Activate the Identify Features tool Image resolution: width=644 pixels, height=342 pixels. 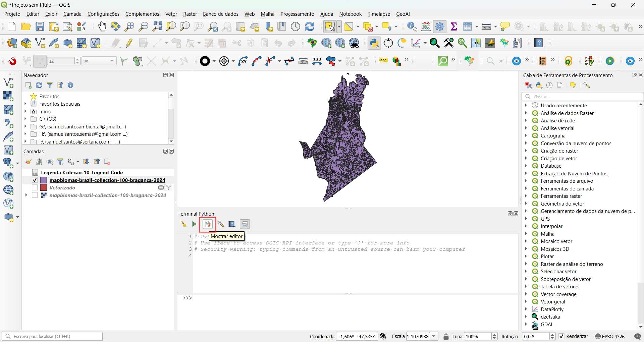(x=412, y=26)
